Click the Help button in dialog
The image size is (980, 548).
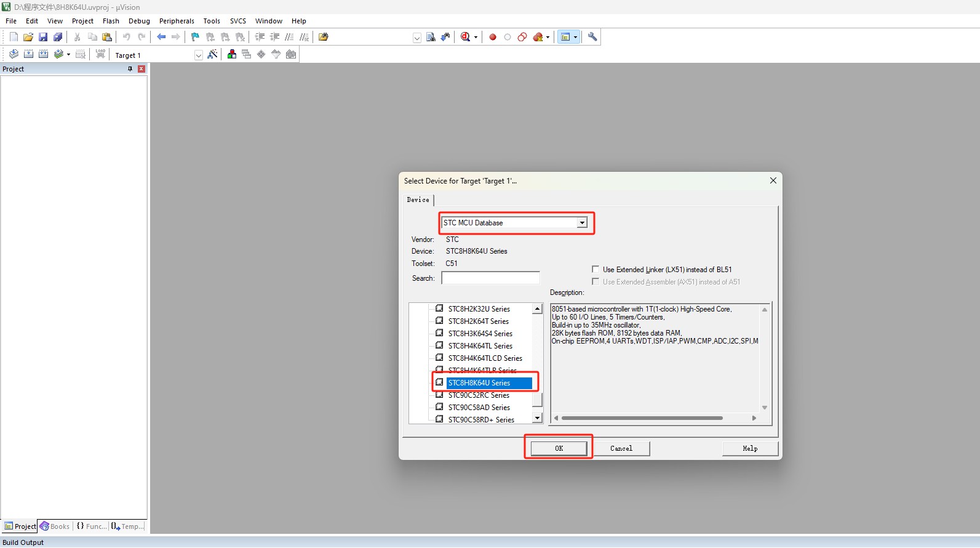[750, 448]
